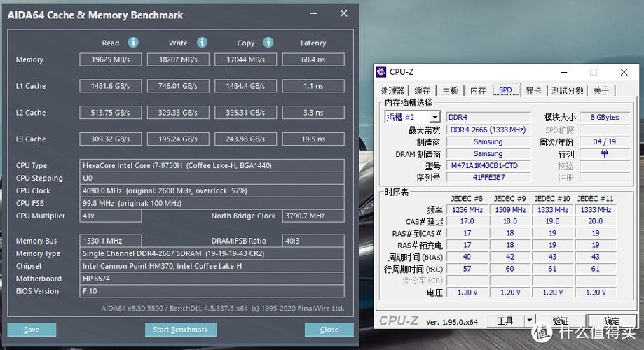Open the slot #2 memory slot dropdown
Screen dimensions: 644x350
[x=434, y=117]
